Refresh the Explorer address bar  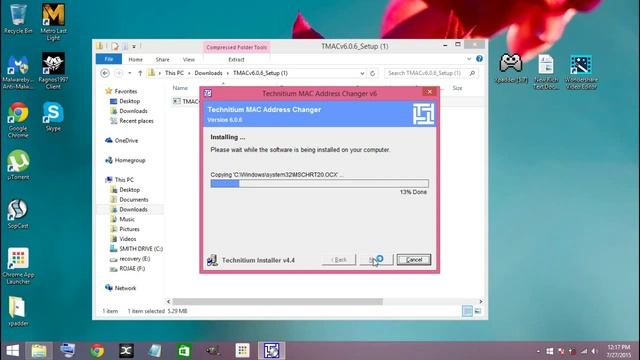point(372,73)
